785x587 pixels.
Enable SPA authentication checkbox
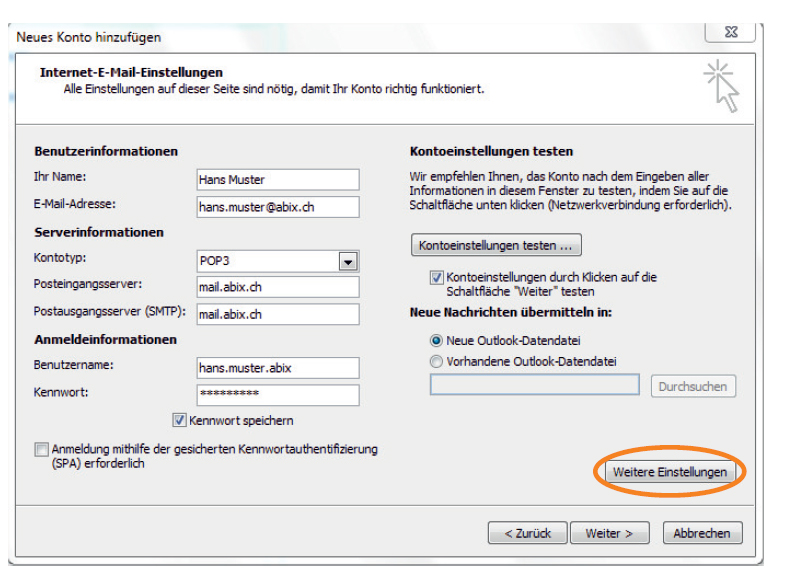coord(41,450)
